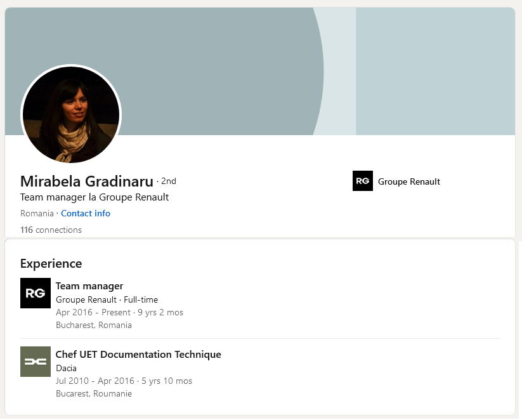Click the Dacia logo in Experience section
Viewport: 522px width, 420px height.
[x=36, y=362]
